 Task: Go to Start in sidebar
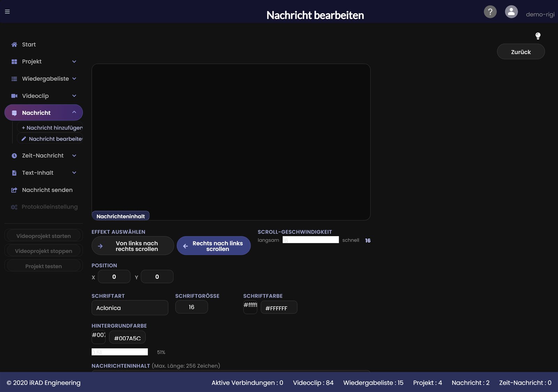tap(29, 45)
